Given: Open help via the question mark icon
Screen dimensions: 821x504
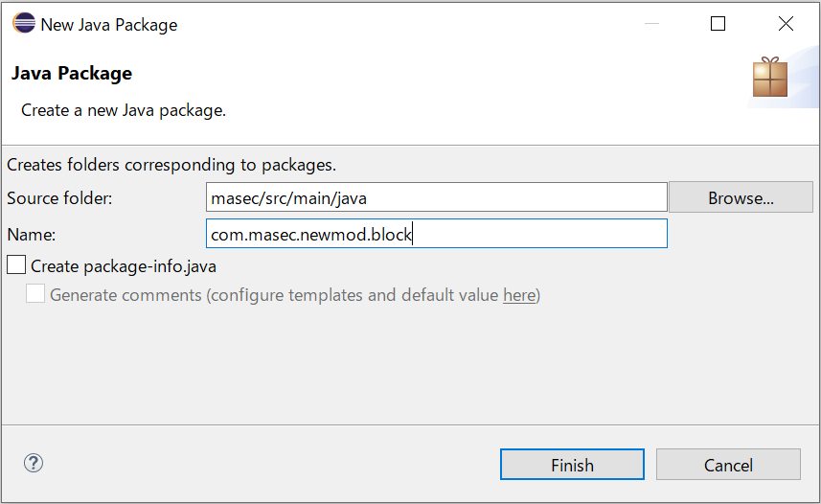Looking at the screenshot, I should [34, 463].
